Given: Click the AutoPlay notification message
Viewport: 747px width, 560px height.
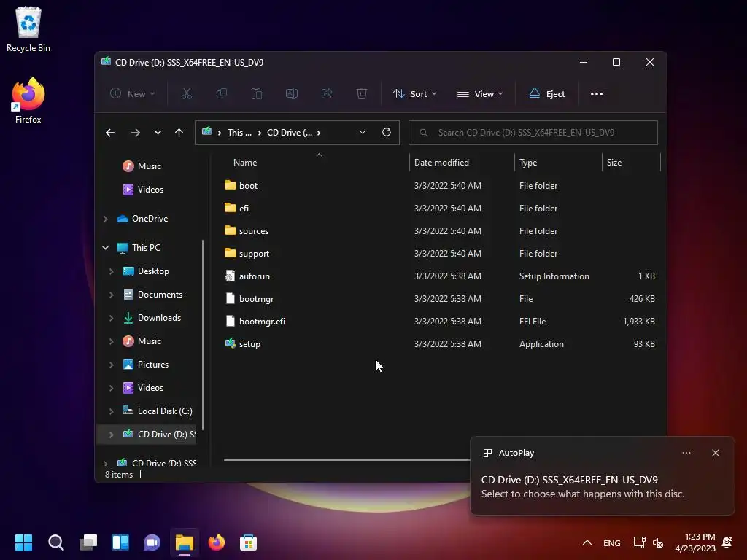Looking at the screenshot, I should [x=583, y=486].
